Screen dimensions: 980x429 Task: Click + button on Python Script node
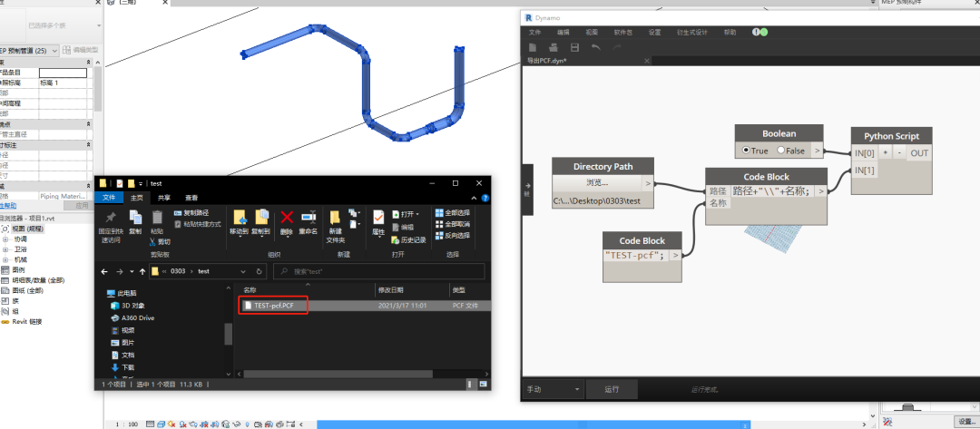pyautogui.click(x=885, y=153)
